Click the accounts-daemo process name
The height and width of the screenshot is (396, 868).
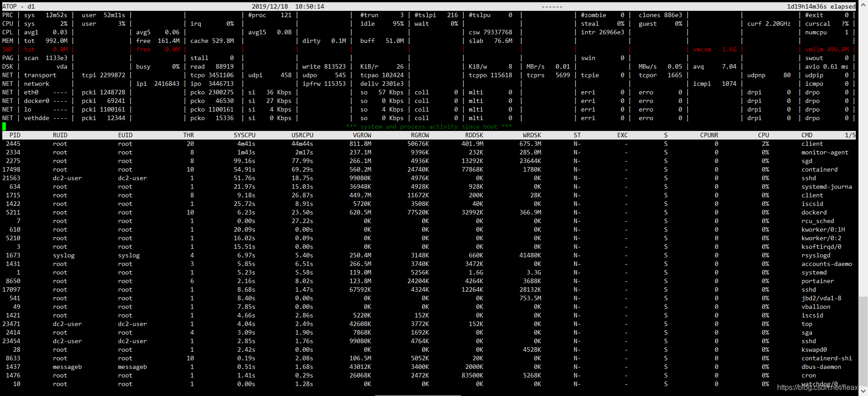point(827,264)
